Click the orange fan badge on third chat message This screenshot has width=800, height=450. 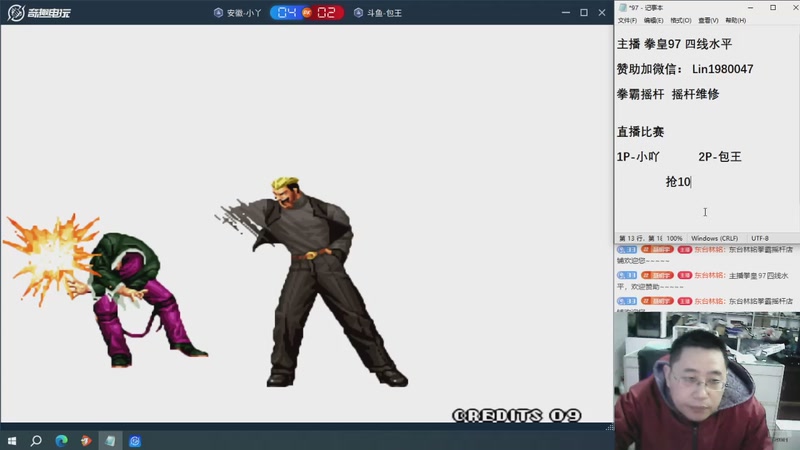pyautogui.click(x=657, y=301)
